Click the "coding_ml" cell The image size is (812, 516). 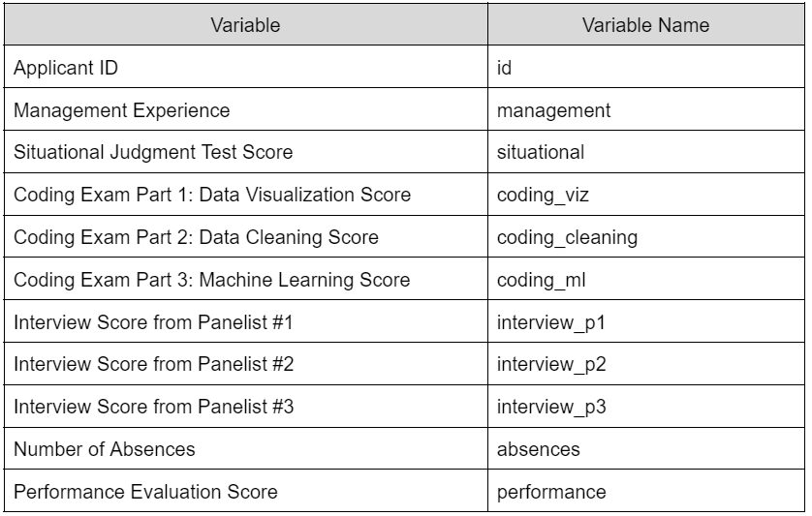(541, 280)
